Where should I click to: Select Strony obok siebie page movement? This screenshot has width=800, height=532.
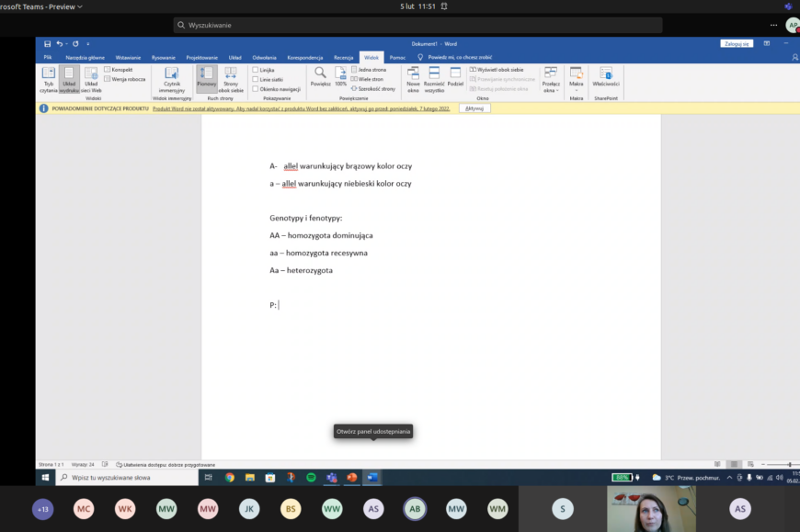231,80
